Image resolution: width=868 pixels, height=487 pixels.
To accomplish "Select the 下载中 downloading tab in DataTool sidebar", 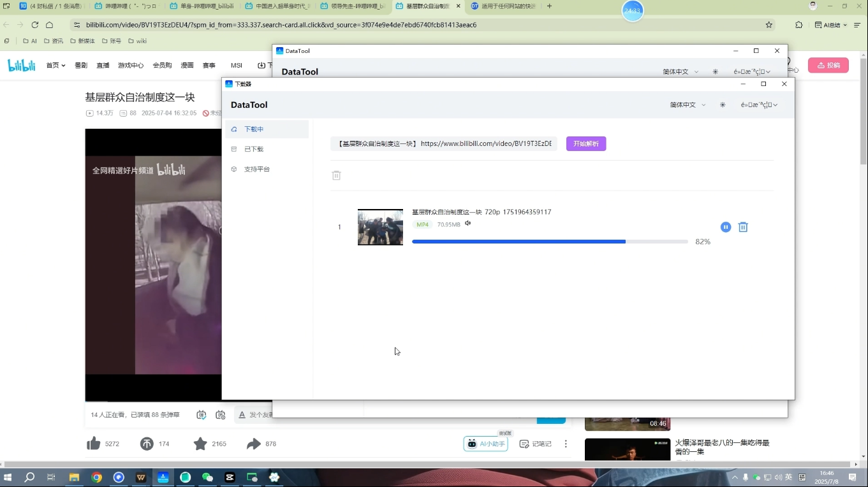I will pyautogui.click(x=253, y=128).
